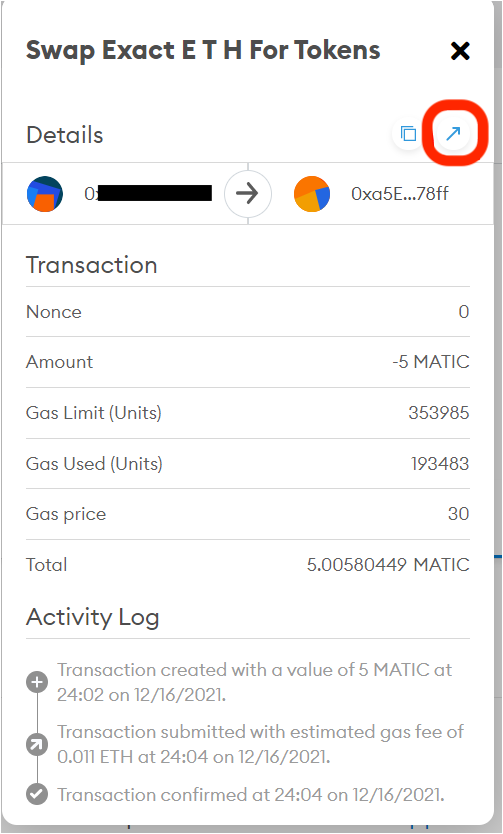This screenshot has width=503, height=834.
Task: Select the -5 MATIC amount value
Action: point(431,362)
